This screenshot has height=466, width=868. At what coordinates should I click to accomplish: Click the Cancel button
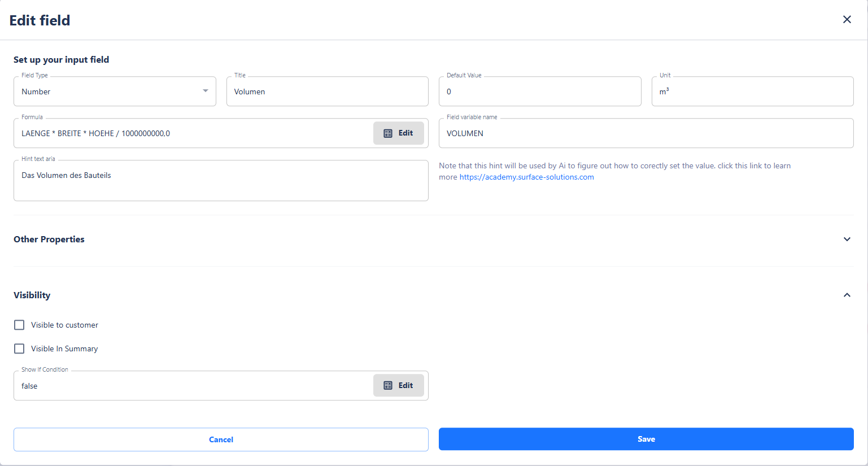(x=221, y=439)
